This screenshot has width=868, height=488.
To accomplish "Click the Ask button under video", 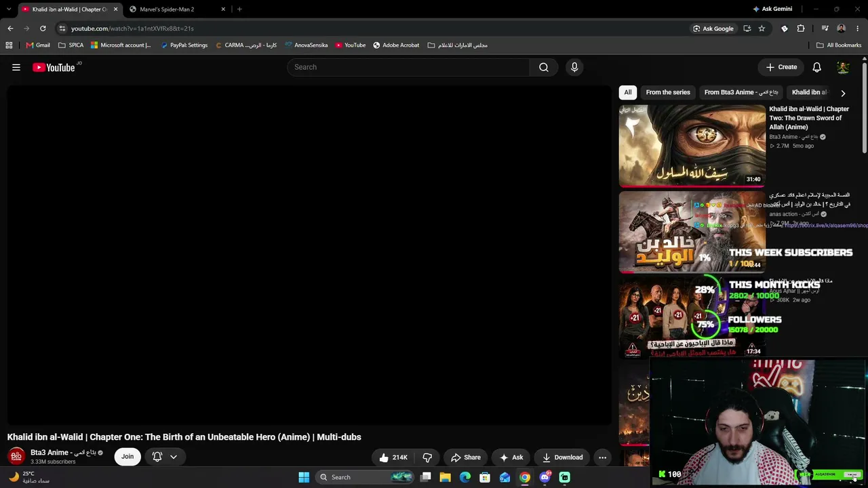I will [x=511, y=457].
